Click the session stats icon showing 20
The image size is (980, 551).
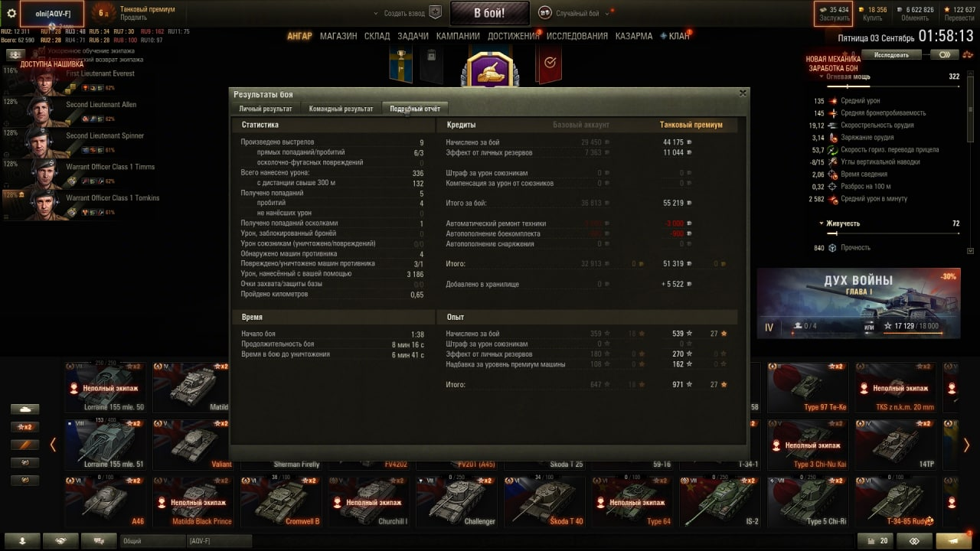coord(875,540)
